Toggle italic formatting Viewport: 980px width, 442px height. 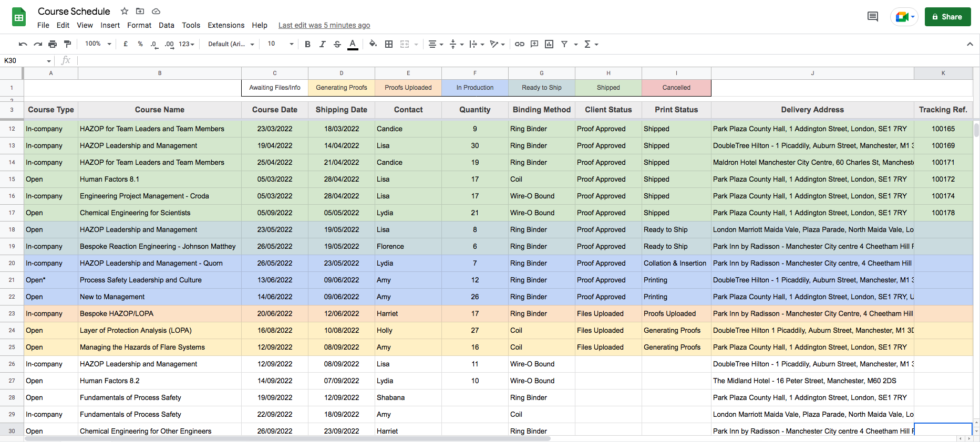pos(322,44)
